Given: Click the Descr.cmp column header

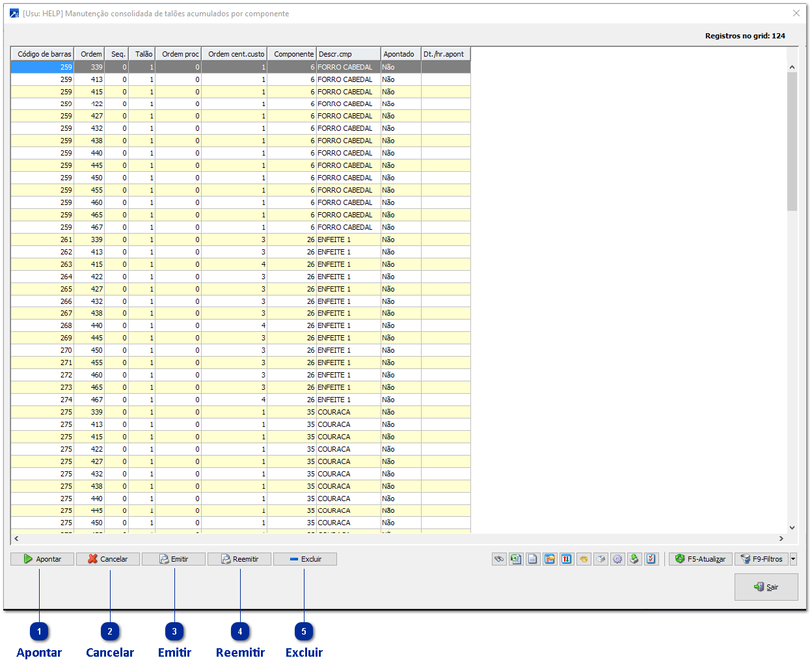Looking at the screenshot, I should [348, 54].
